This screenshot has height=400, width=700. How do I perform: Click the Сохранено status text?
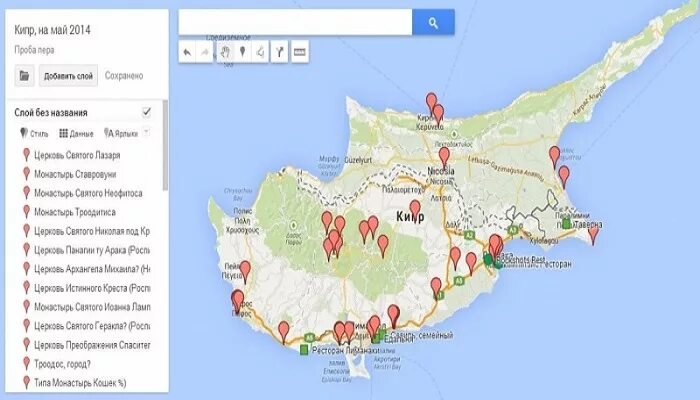click(124, 76)
